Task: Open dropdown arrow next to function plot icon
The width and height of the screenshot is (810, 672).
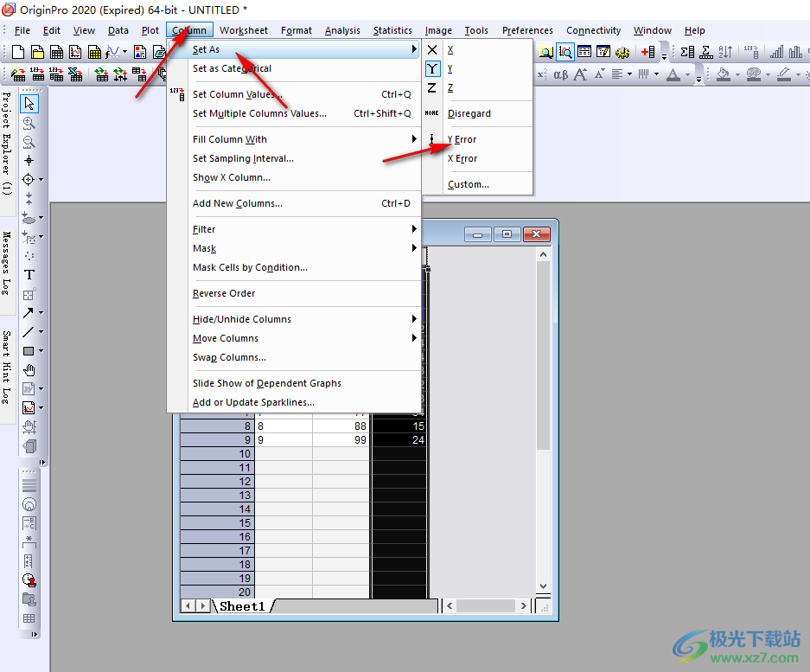Action: click(124, 52)
